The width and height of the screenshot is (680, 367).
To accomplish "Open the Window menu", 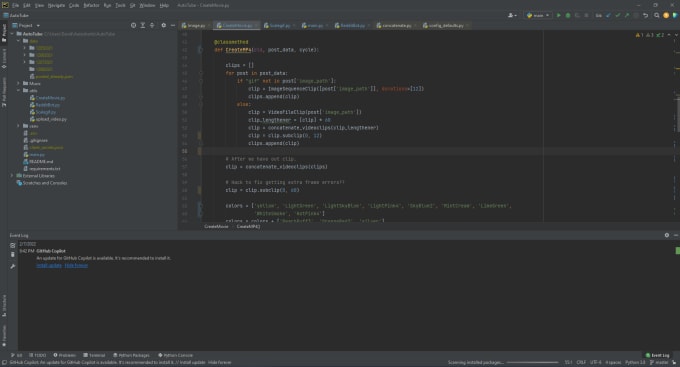I will pos(147,5).
